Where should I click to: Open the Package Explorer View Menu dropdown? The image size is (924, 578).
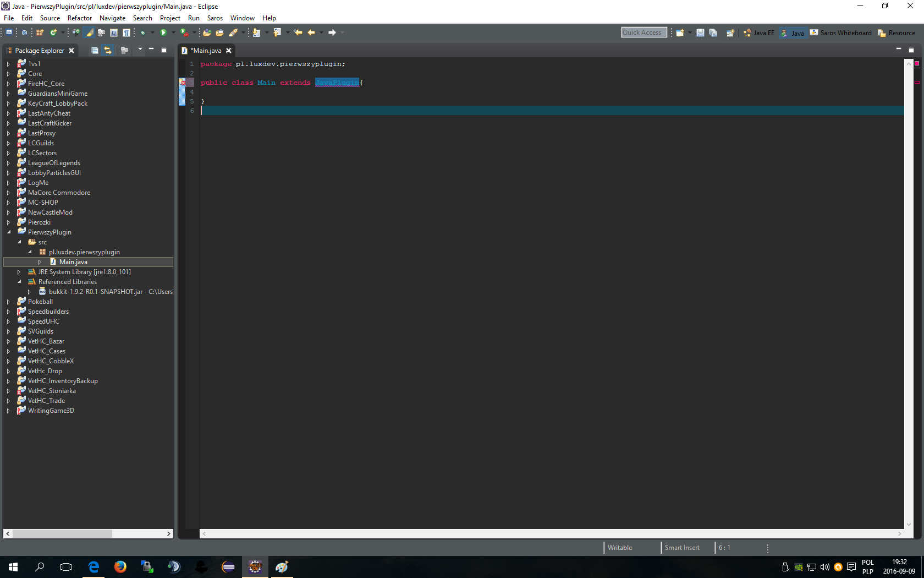pyautogui.click(x=140, y=50)
